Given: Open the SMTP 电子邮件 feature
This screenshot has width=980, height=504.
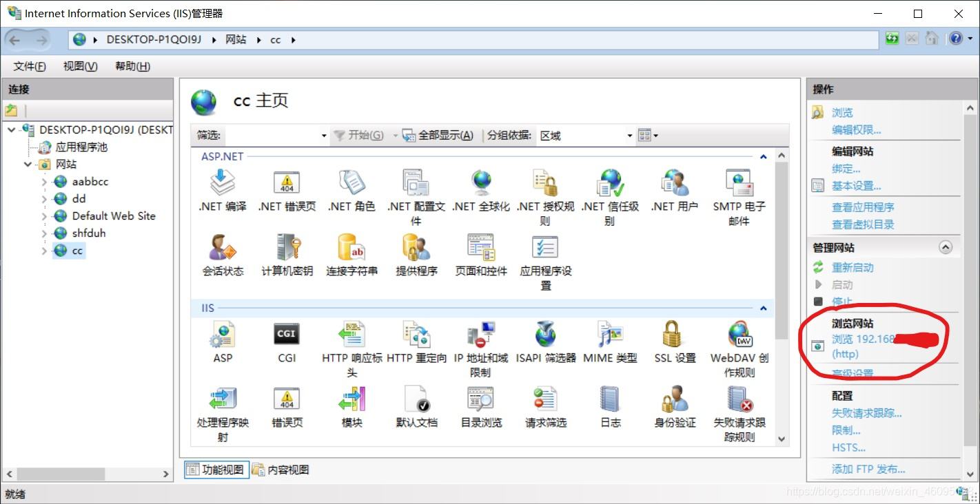Looking at the screenshot, I should point(739,198).
